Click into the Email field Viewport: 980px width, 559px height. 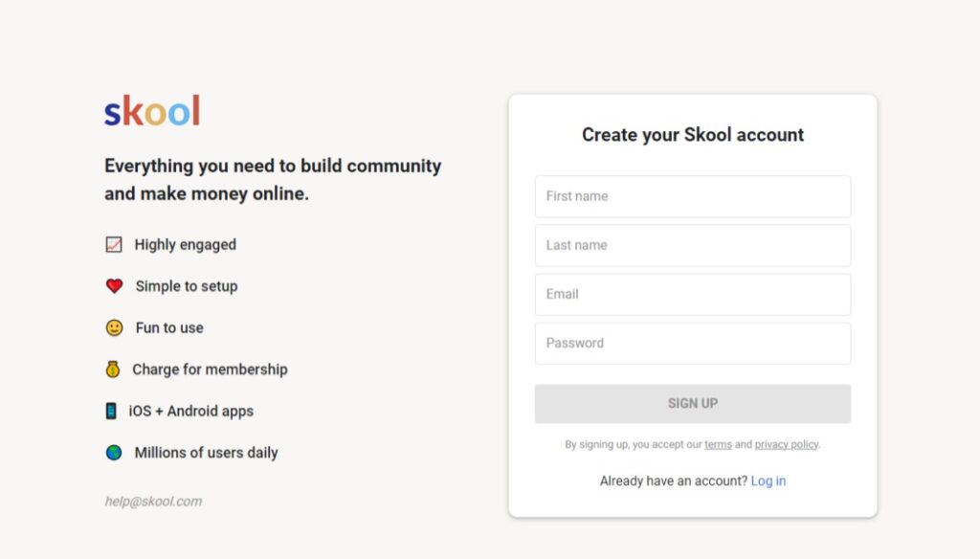point(693,294)
